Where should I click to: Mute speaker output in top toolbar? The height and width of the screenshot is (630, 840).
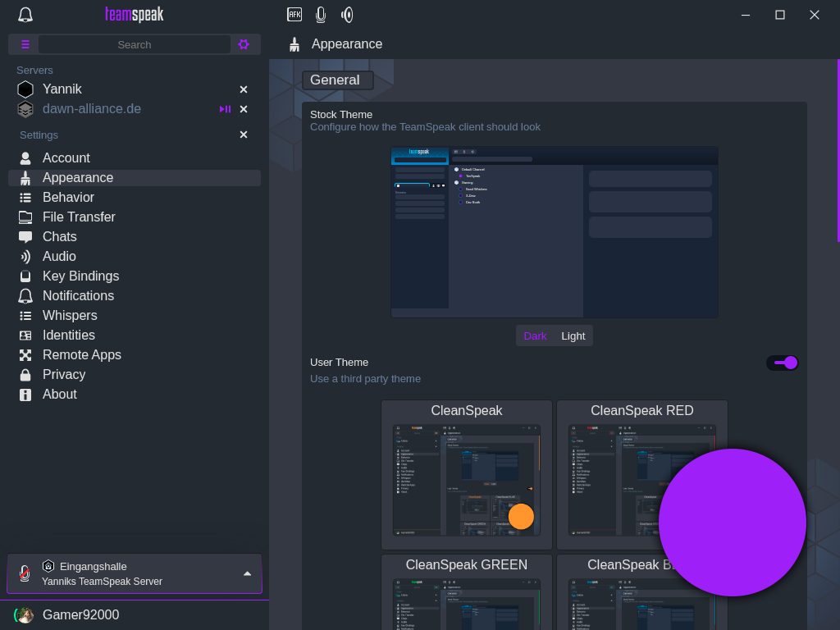tap(347, 15)
